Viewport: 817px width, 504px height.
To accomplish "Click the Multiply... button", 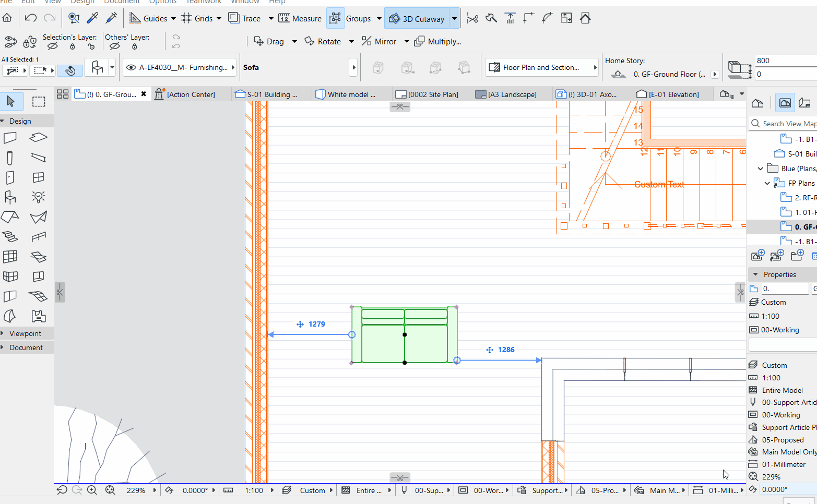I will tap(437, 41).
